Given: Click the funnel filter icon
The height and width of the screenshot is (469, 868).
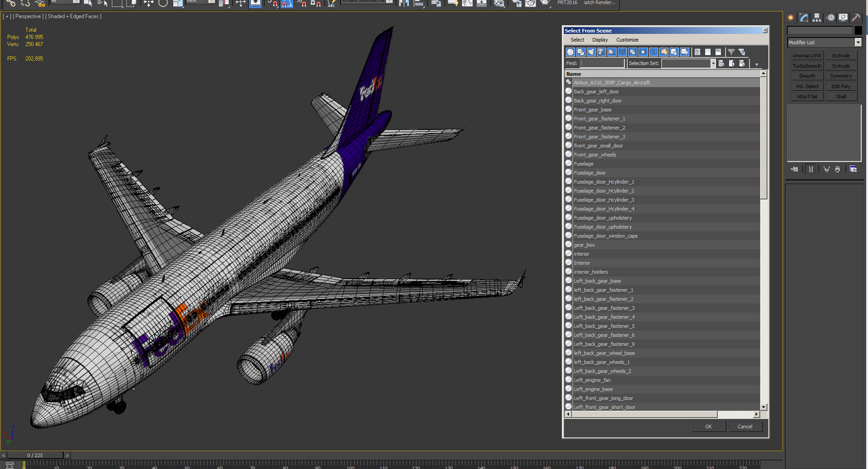Looking at the screenshot, I should coord(731,52).
